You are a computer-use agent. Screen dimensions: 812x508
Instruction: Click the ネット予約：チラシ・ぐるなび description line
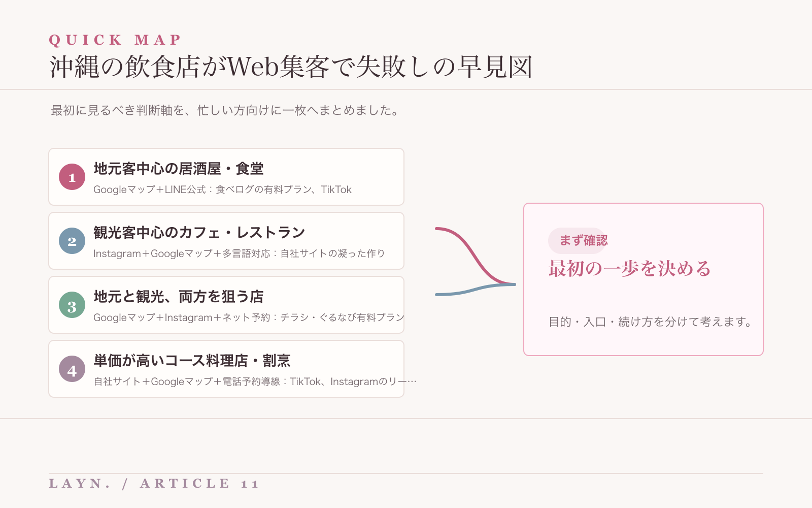[x=249, y=317]
